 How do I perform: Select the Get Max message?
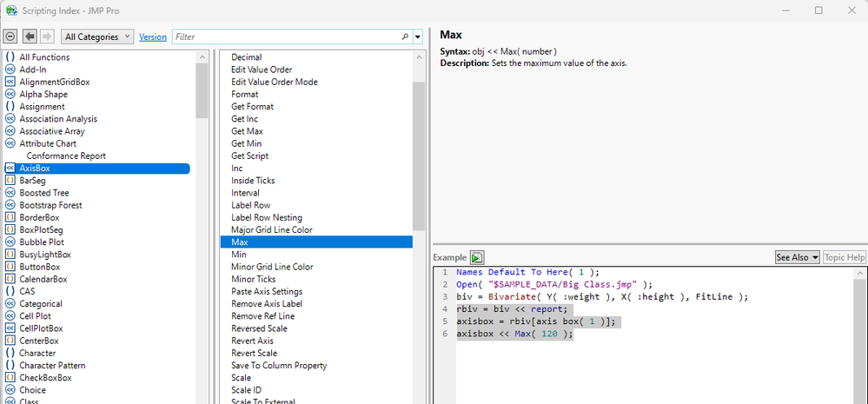coord(247,131)
